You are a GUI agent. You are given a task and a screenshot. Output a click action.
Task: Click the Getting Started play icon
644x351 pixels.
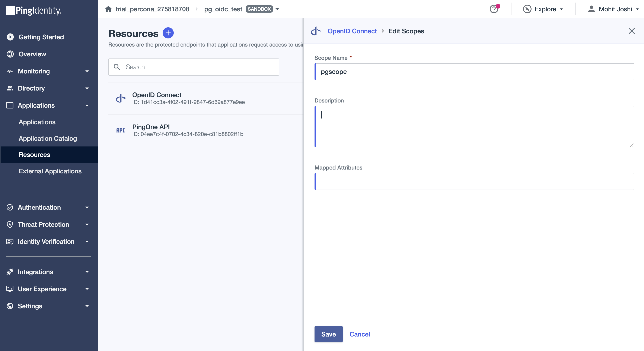click(10, 37)
